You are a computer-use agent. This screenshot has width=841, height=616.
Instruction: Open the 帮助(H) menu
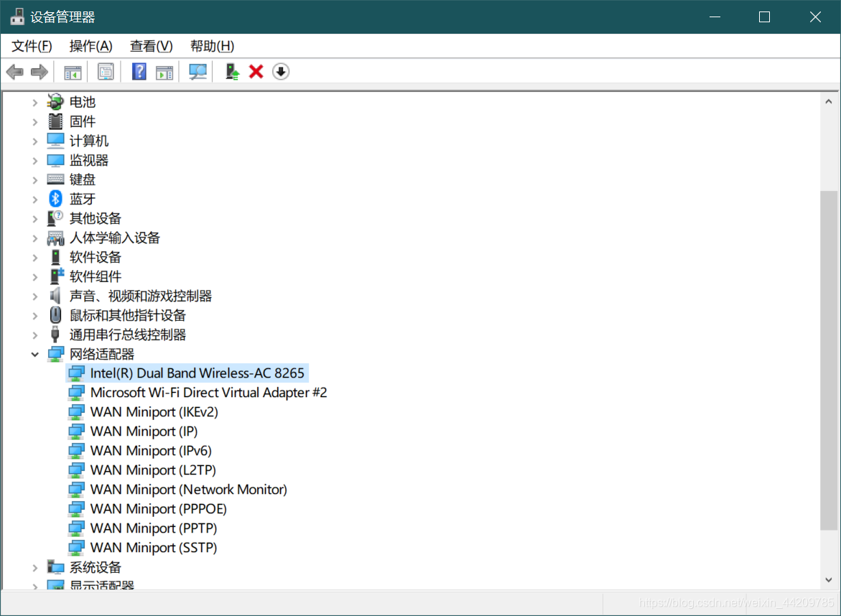click(x=212, y=46)
